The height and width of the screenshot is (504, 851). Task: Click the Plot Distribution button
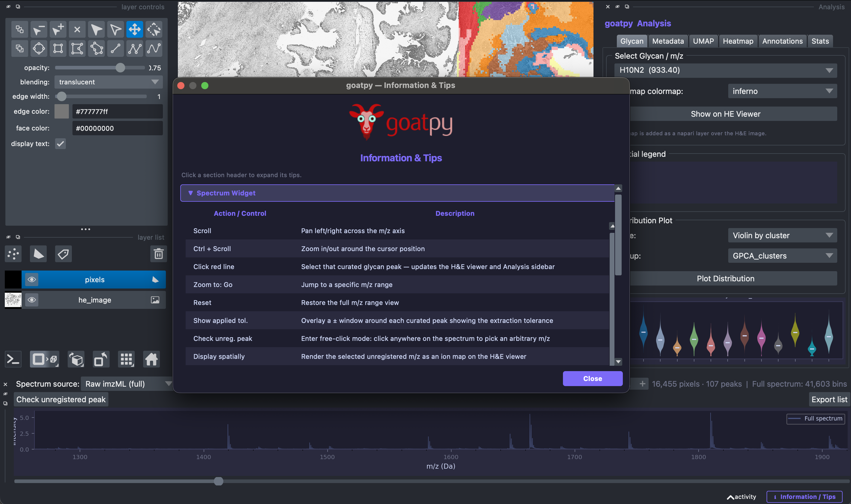725,279
